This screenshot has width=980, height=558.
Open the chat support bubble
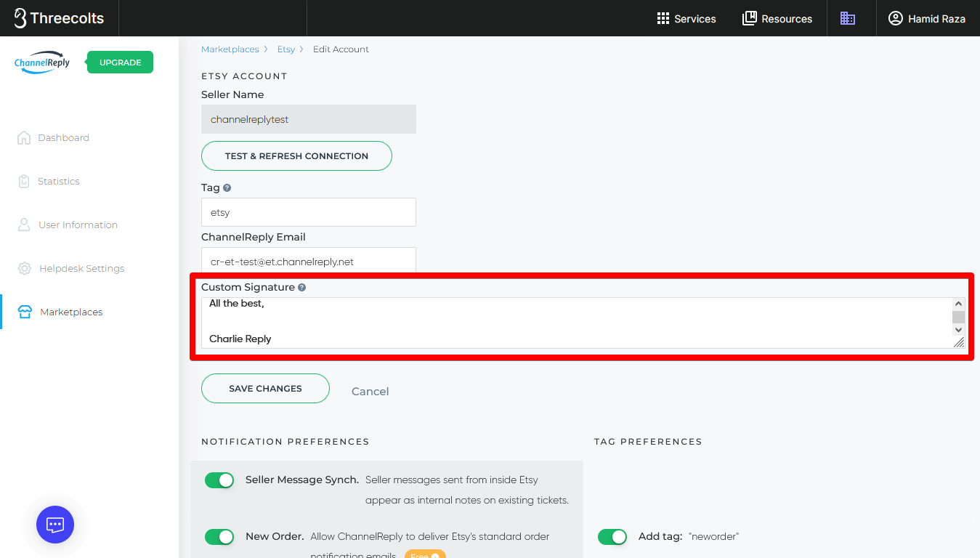point(55,525)
